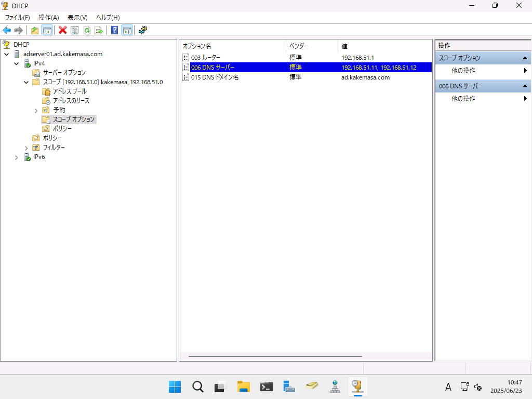
Task: Open the 表示(V) menu
Action: 77,18
